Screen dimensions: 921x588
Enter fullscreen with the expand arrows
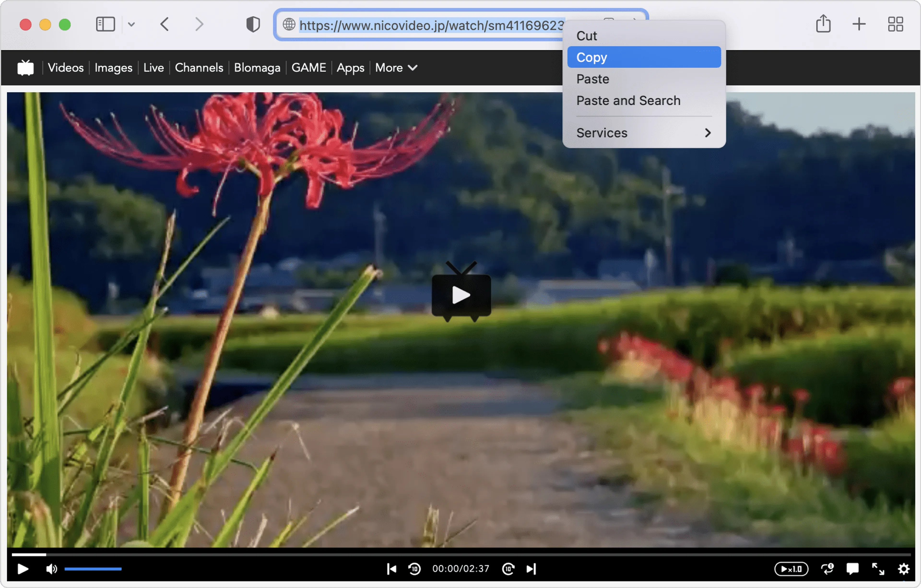point(878,569)
